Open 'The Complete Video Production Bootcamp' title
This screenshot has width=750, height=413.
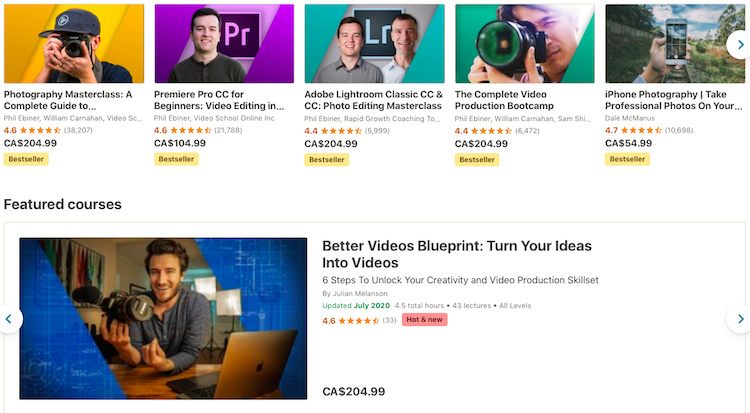504,100
